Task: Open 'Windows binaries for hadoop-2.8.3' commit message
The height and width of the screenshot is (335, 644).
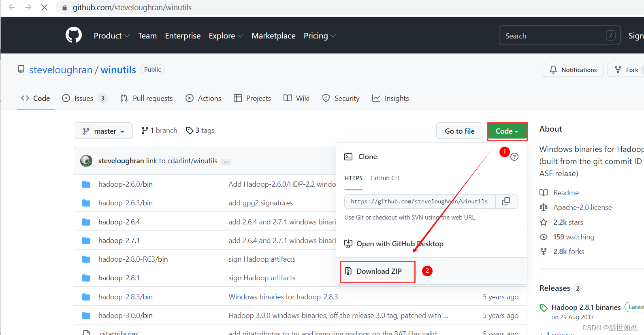Action: coord(283,297)
